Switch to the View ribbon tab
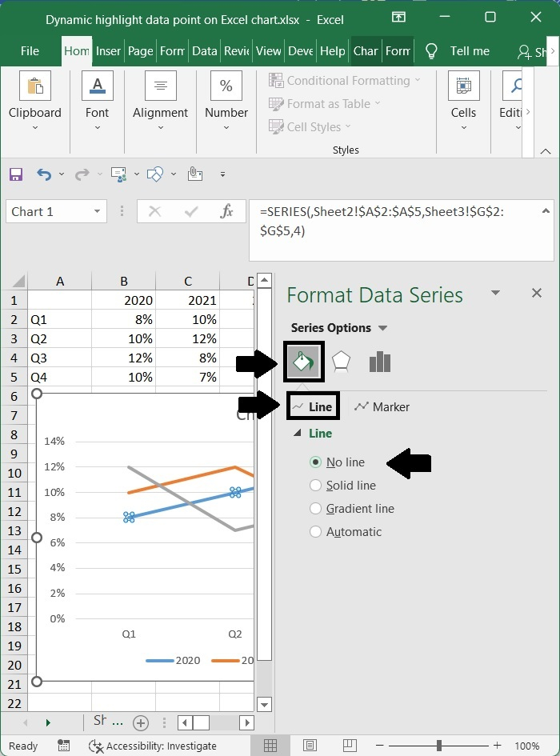 pyautogui.click(x=268, y=51)
